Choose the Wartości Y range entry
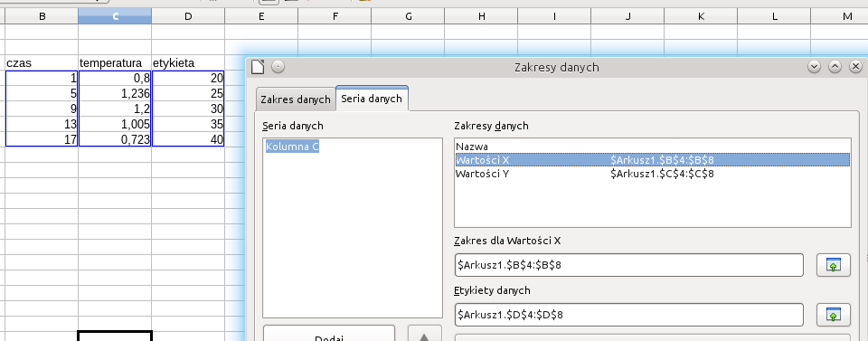 pyautogui.click(x=652, y=174)
